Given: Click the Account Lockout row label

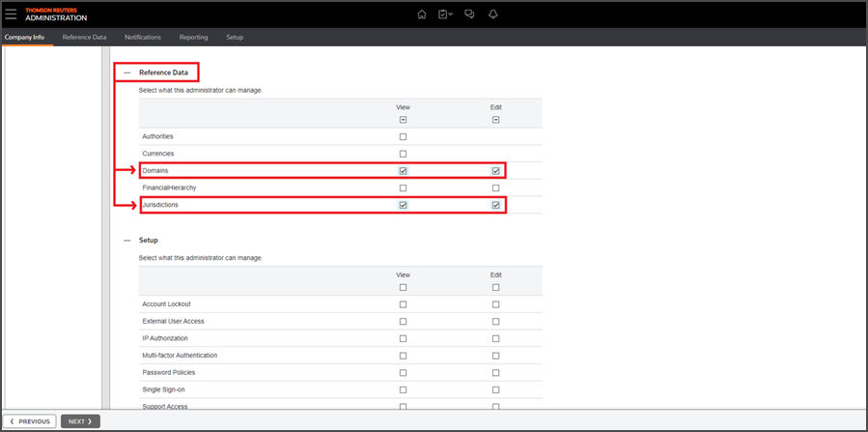Looking at the screenshot, I should [167, 304].
